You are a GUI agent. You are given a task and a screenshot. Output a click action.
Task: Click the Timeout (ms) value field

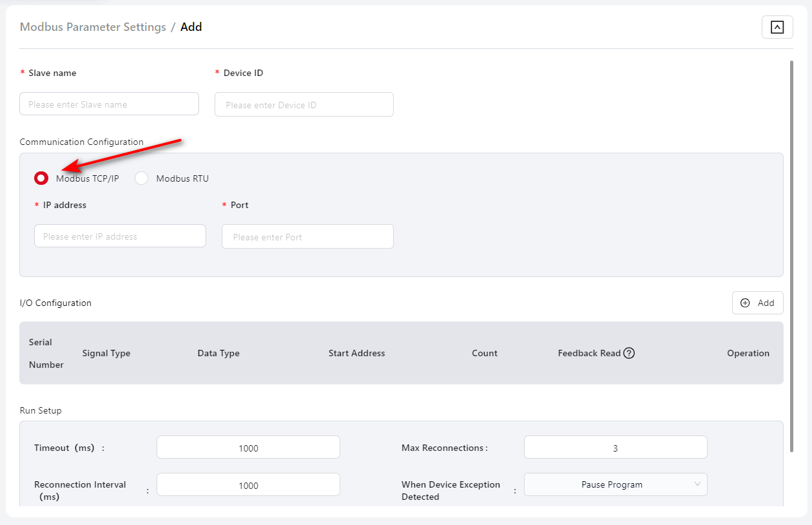pyautogui.click(x=248, y=448)
